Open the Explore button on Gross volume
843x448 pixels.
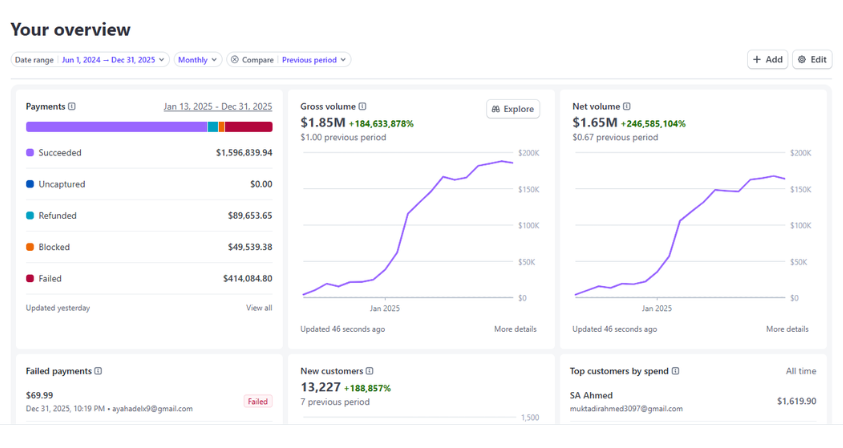click(513, 109)
